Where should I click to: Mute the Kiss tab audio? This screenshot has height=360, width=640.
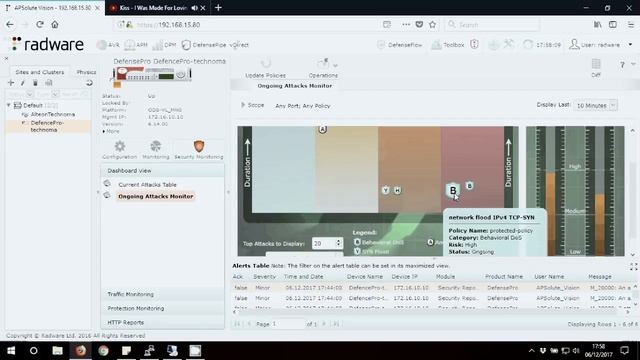coord(194,8)
